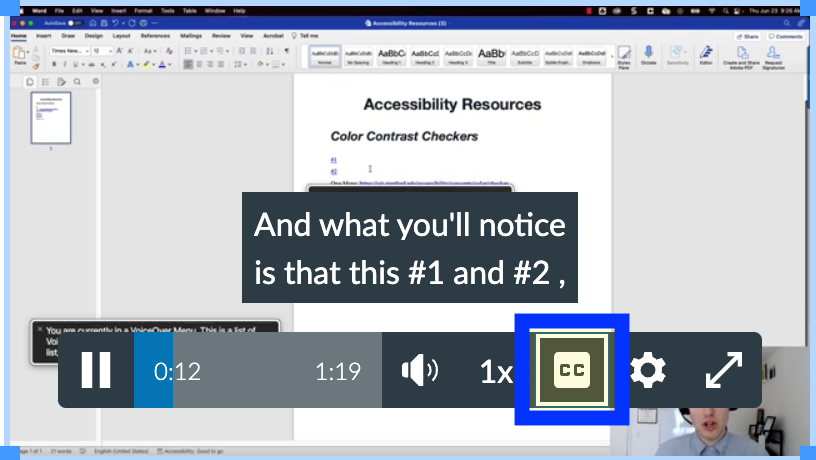
Task: Close the VoiceOver caption panel
Action: click(40, 329)
